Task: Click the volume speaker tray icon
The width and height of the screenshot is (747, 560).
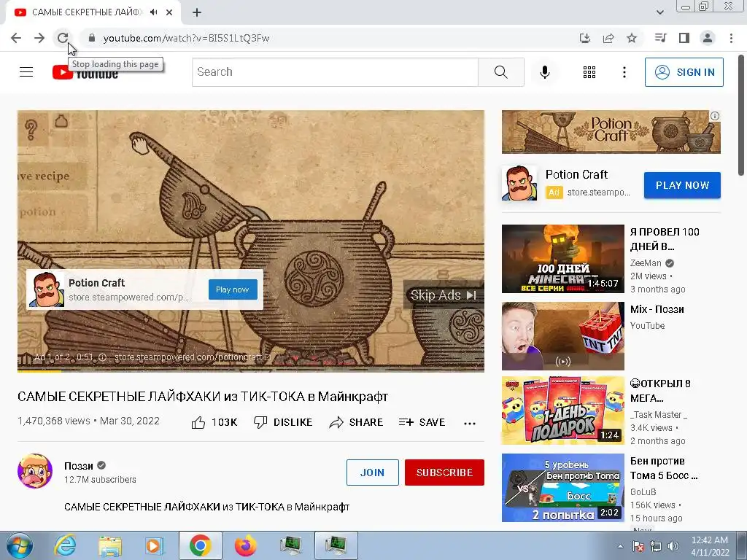Action: click(x=673, y=547)
